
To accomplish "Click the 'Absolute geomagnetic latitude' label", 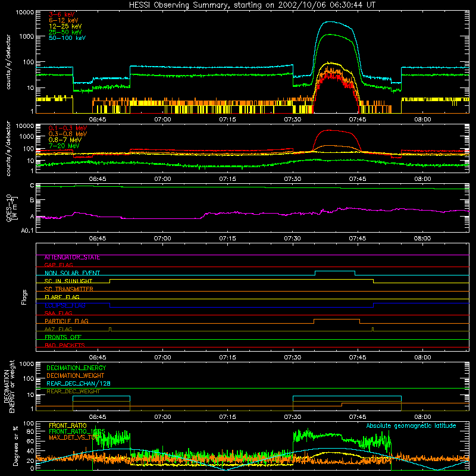I will tap(411, 425).
